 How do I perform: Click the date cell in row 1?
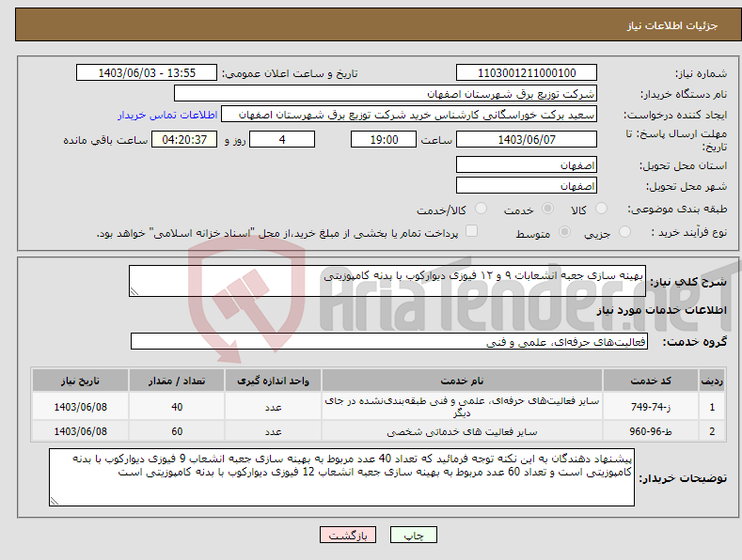[80, 407]
